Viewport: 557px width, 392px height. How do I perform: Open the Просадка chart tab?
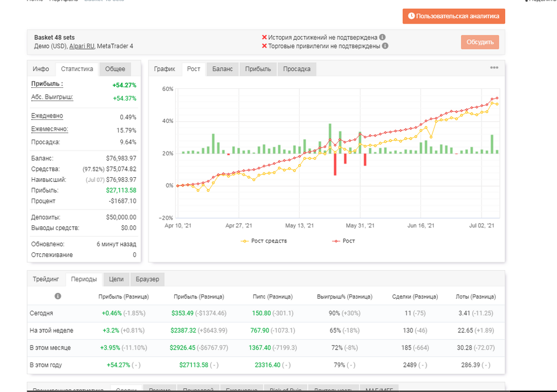297,69
